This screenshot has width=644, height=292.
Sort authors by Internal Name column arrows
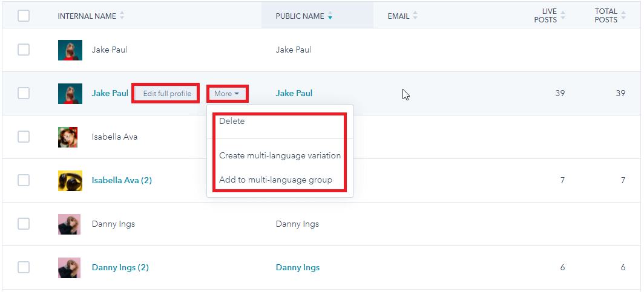122,16
